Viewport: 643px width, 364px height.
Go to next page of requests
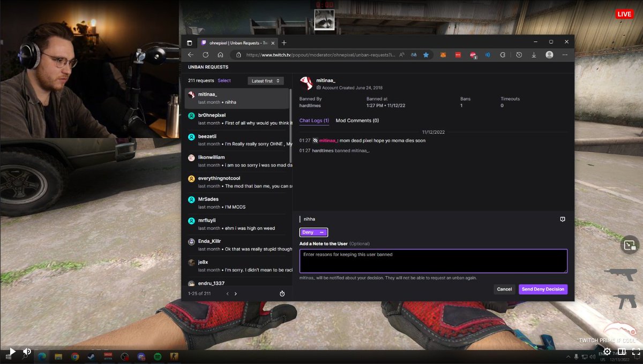tap(236, 293)
